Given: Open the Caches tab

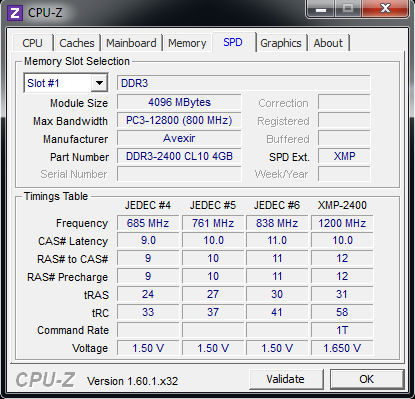Looking at the screenshot, I should pos(77,43).
